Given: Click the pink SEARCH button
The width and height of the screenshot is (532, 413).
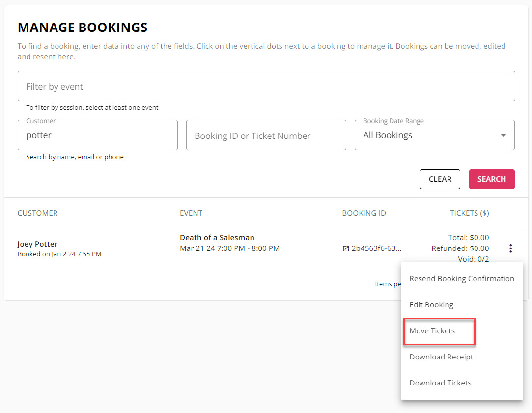Looking at the screenshot, I should pyautogui.click(x=492, y=179).
